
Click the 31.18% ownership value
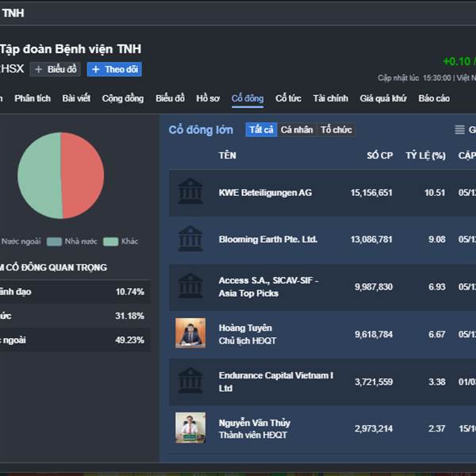[x=129, y=316]
